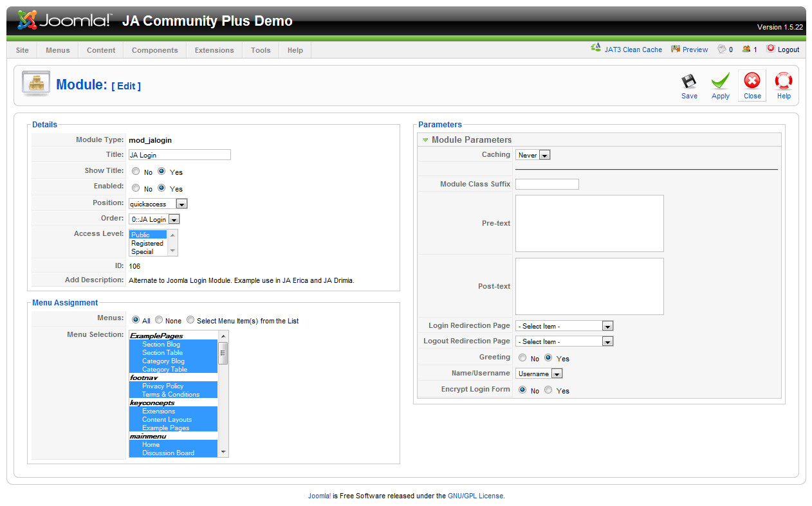Select Registered in Access Level list
The height and width of the screenshot is (506, 812).
tap(147, 243)
